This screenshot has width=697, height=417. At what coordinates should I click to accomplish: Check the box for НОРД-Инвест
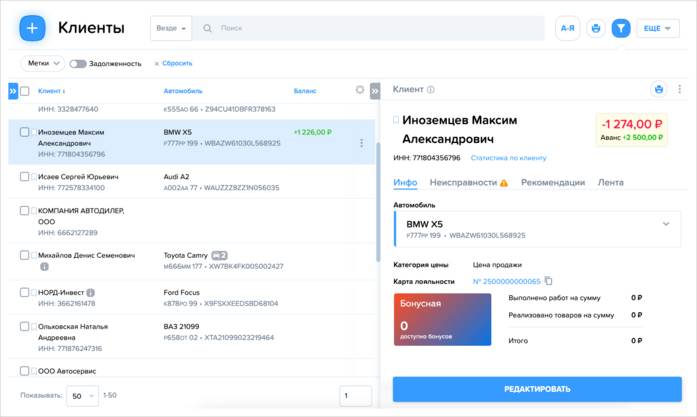(24, 292)
